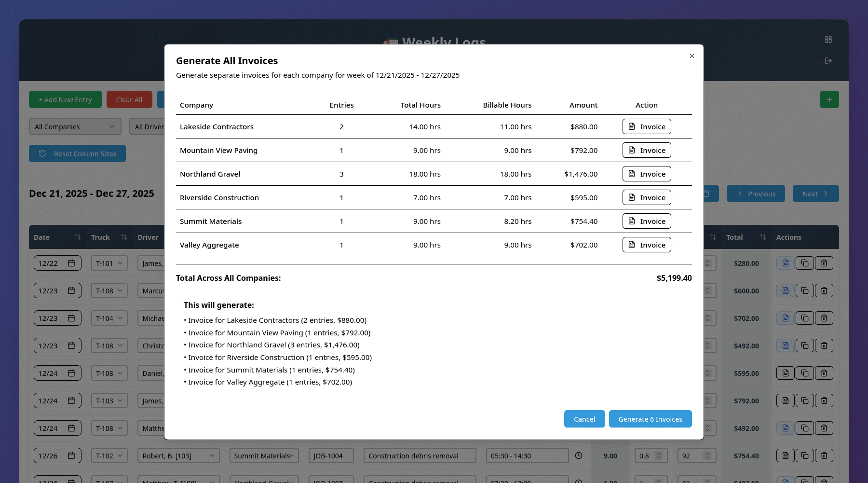Click the invoice document icon for $702.00 row
This screenshot has width=868, height=483.
click(785, 318)
